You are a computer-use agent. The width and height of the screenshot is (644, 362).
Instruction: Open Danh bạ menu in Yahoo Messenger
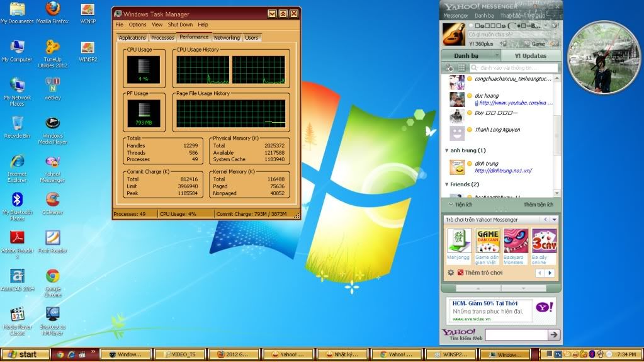[x=484, y=16]
